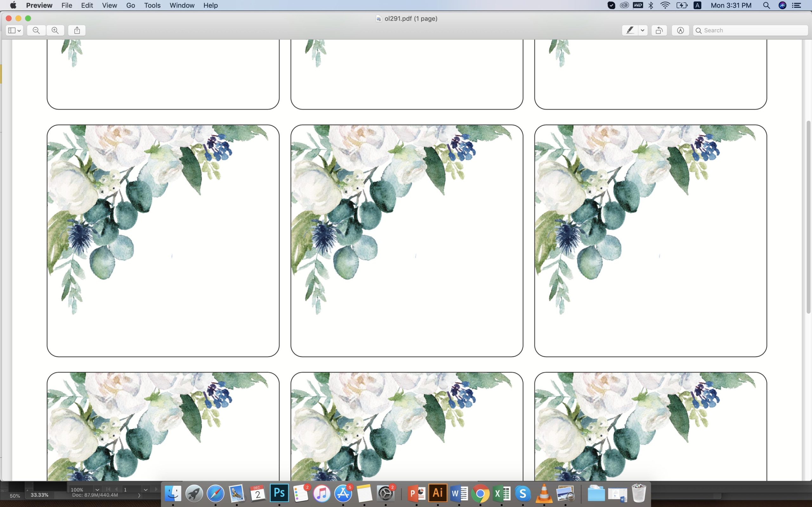
Task: Open Photoshop from the dock
Action: pos(279,493)
